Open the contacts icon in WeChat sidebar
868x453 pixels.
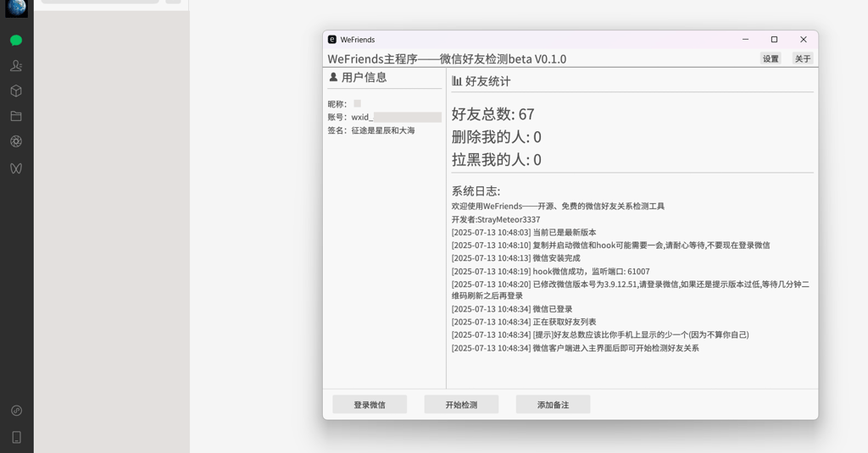(16, 65)
